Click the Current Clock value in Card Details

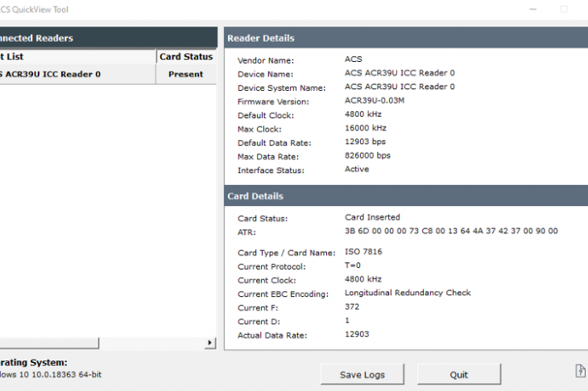363,279
